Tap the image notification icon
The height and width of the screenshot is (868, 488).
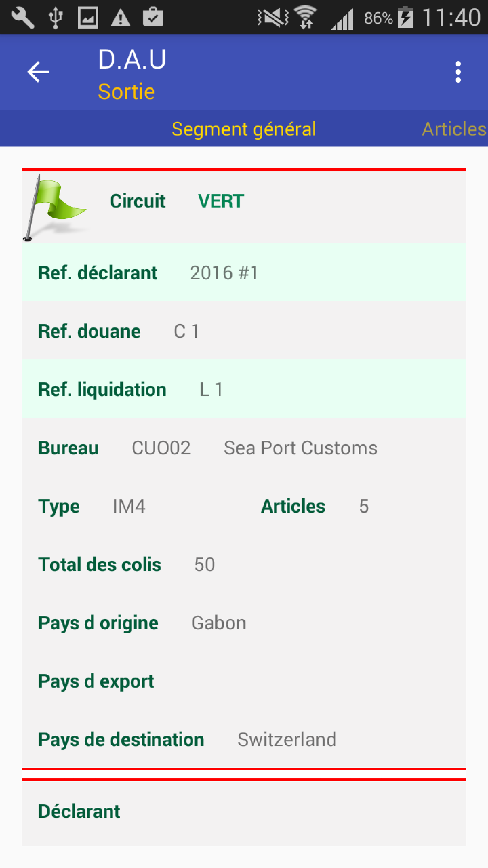coord(88,18)
